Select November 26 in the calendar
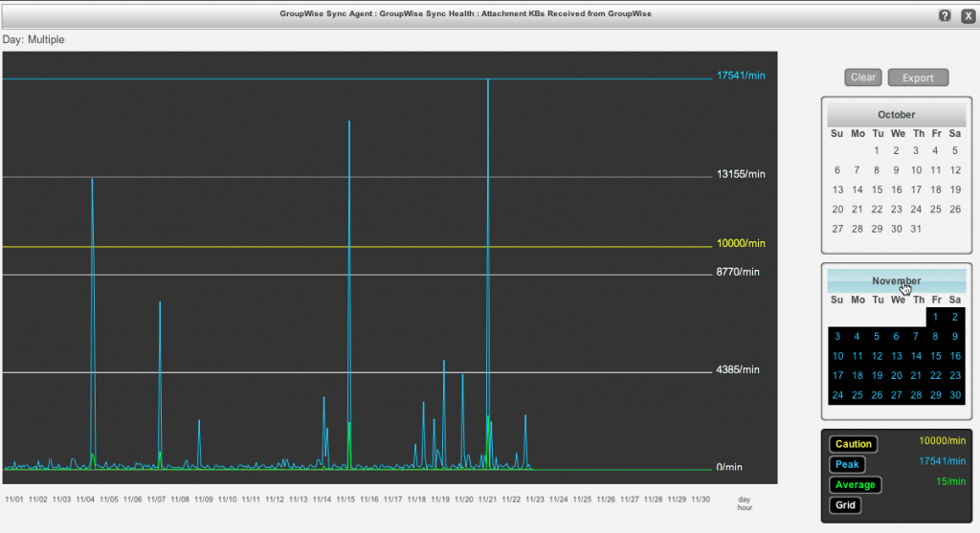The height and width of the screenshot is (533, 980). pyautogui.click(x=877, y=395)
